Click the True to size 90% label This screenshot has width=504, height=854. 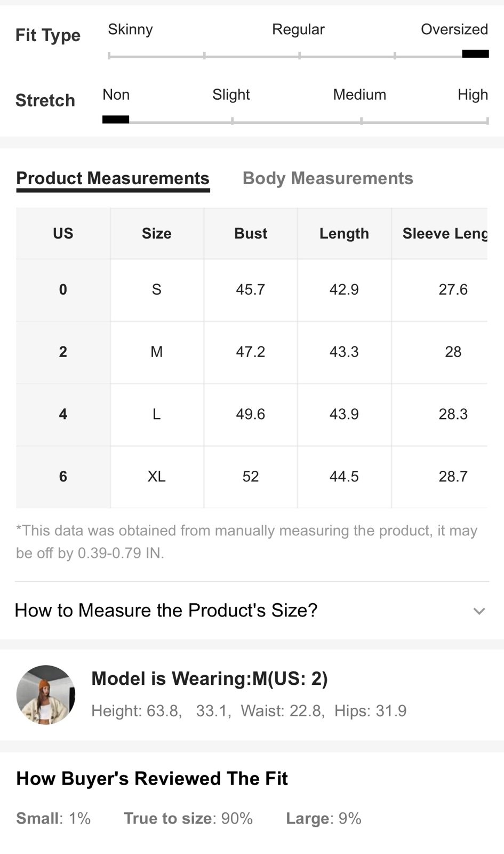click(188, 818)
